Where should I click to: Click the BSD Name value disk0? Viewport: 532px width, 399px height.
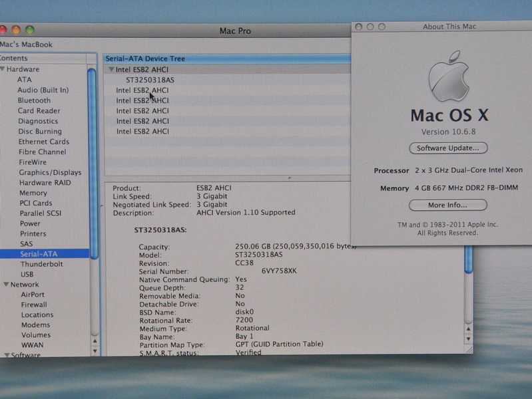coord(244,312)
